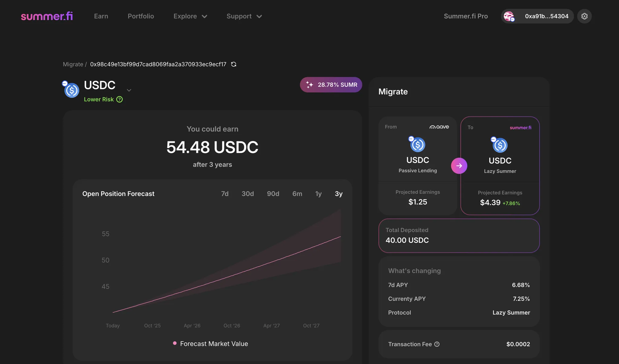Go to the Earn page
Viewport: 619px width, 364px height.
pyautogui.click(x=101, y=16)
